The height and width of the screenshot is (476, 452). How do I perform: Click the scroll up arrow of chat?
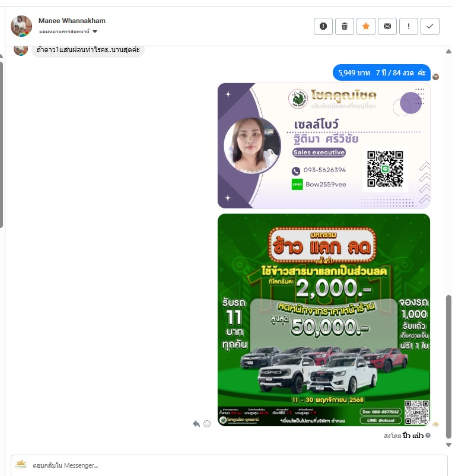448,52
